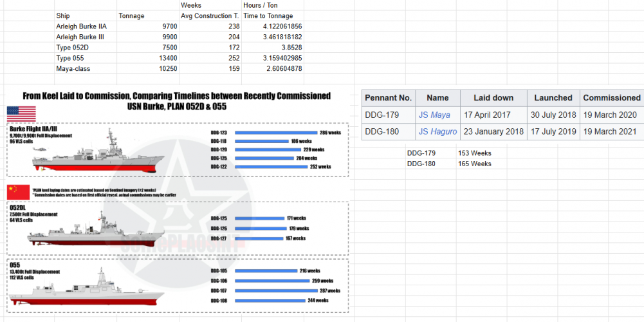Click the '17 April 2017' laid down date
This screenshot has width=644, height=322.
coord(487,115)
